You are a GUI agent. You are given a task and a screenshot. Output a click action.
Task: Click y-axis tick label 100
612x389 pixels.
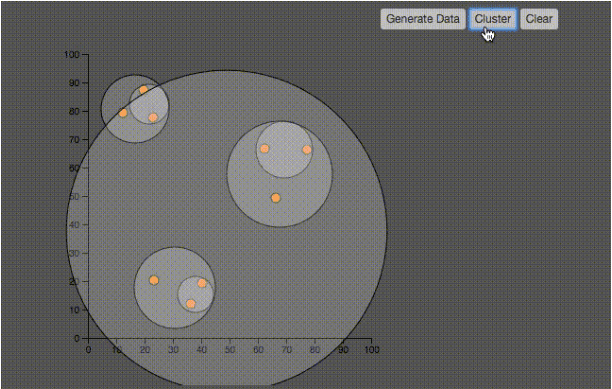pos(72,55)
